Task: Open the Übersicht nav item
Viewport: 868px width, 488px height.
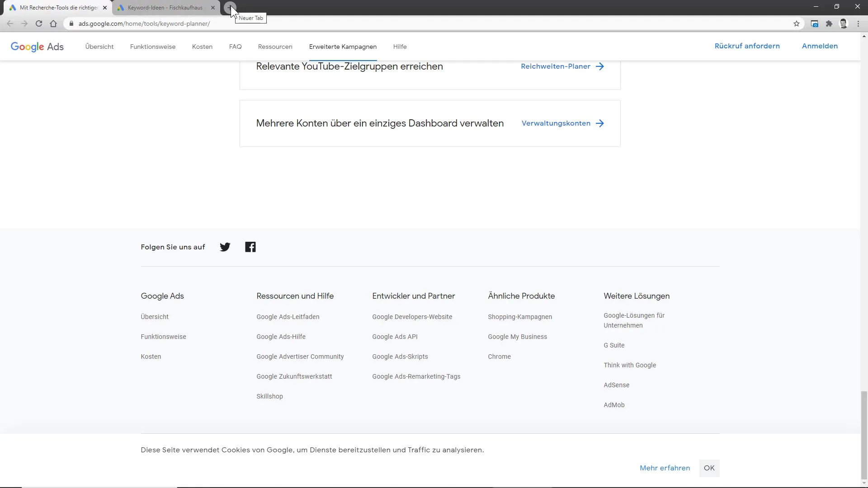Action: 99,47
